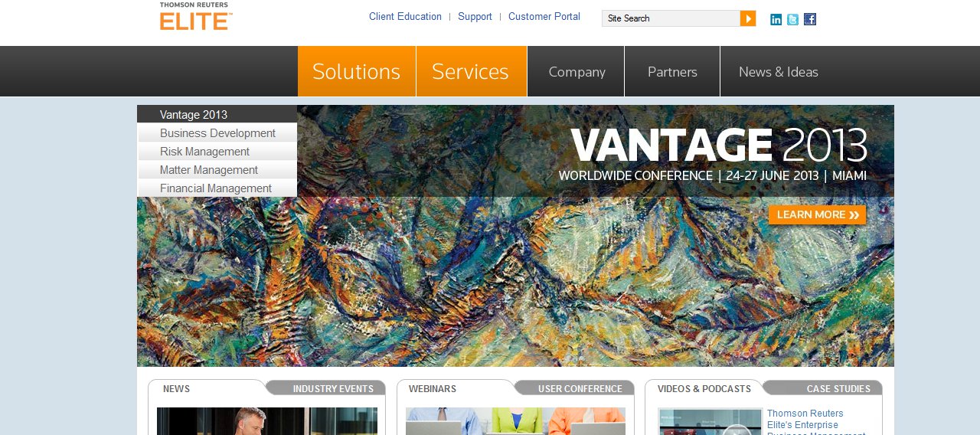This screenshot has width=980, height=435.
Task: Open the Twitter icon link
Action: 793,19
